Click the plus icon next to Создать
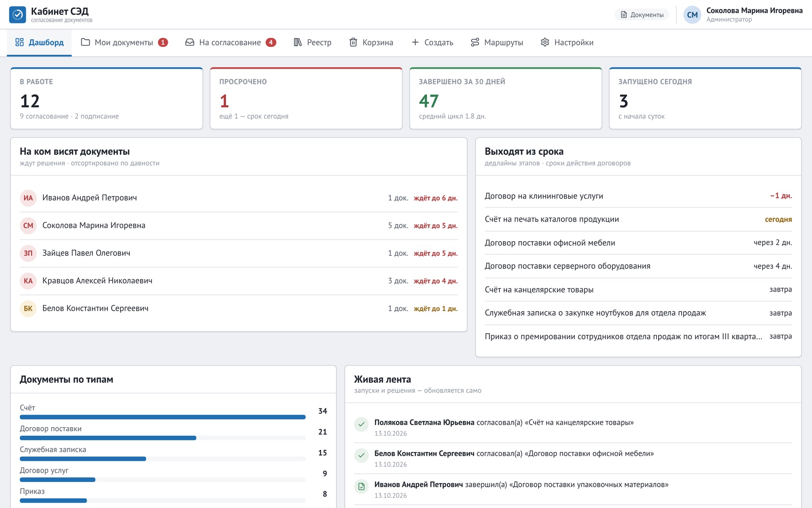This screenshot has width=812, height=508. click(415, 42)
